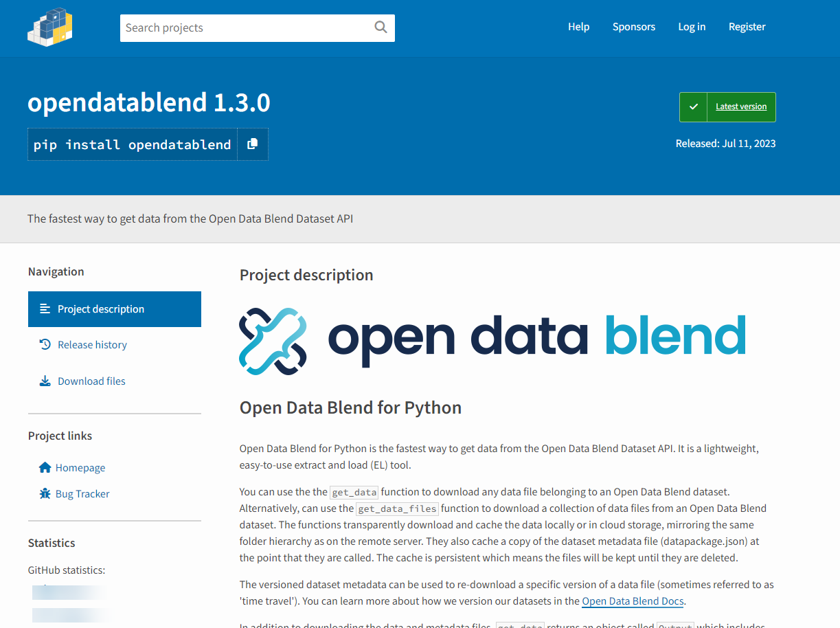Click the Homepage house icon

[45, 468]
